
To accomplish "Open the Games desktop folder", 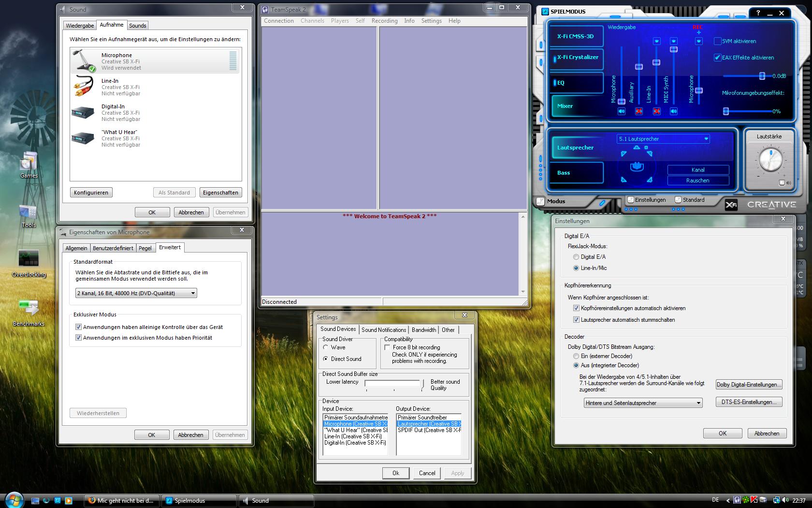I will 29,165.
